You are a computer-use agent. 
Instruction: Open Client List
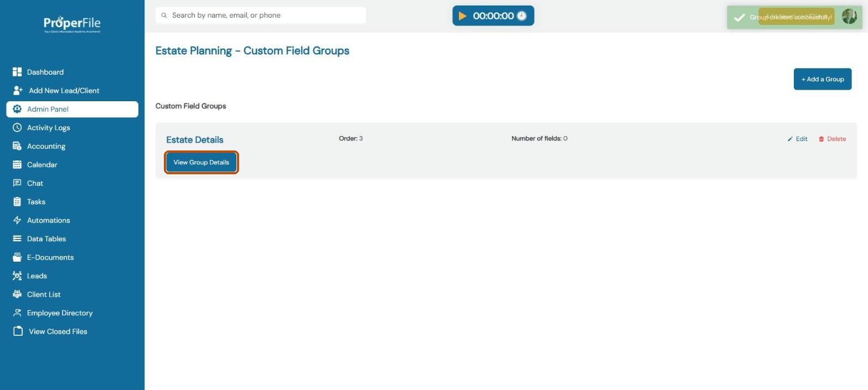point(72,294)
